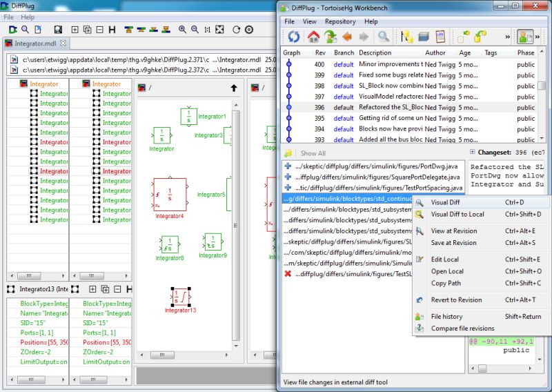Image resolution: width=552 pixels, height=392 pixels.
Task: Click the 1:1 actual size icon
Action: [208, 30]
